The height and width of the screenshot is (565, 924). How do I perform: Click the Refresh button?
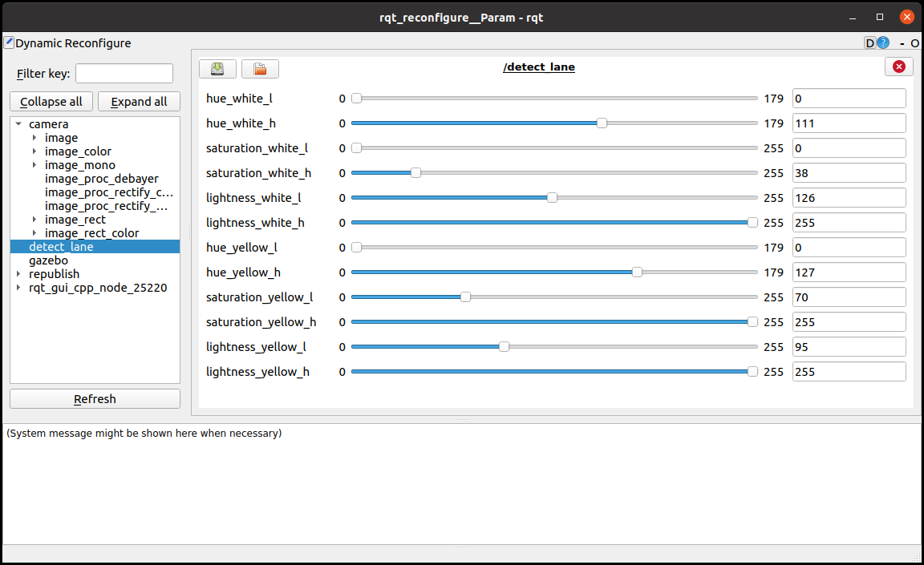click(x=95, y=399)
